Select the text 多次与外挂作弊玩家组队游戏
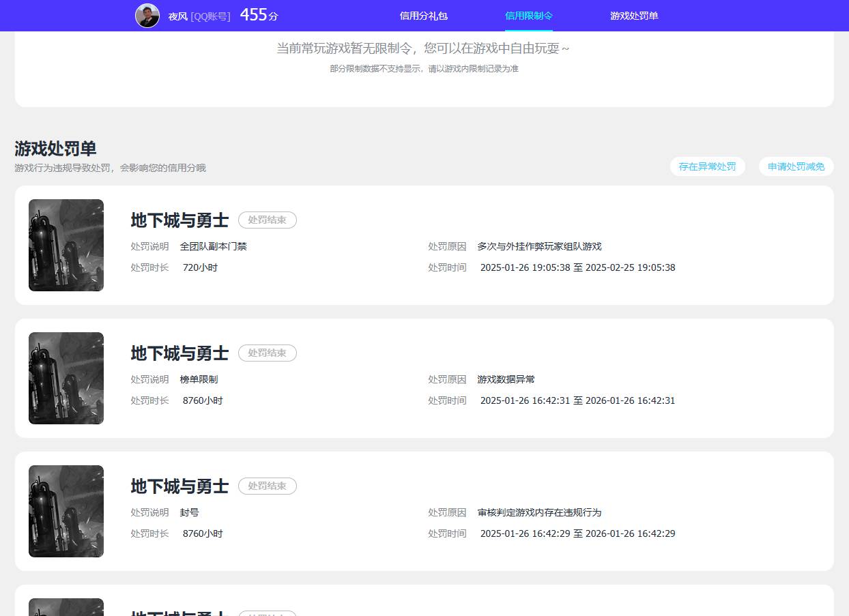 [x=540, y=246]
